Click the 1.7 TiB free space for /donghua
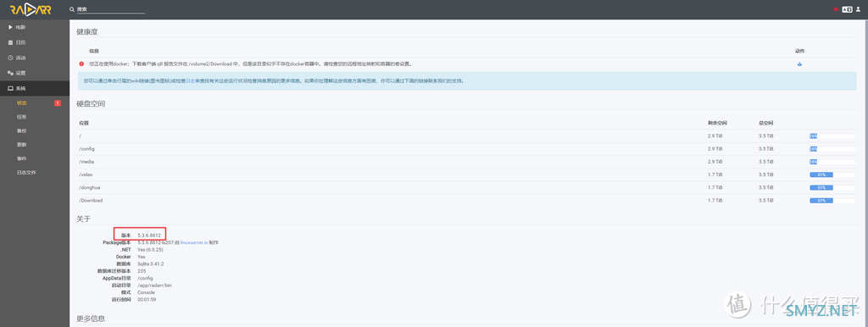 point(715,187)
